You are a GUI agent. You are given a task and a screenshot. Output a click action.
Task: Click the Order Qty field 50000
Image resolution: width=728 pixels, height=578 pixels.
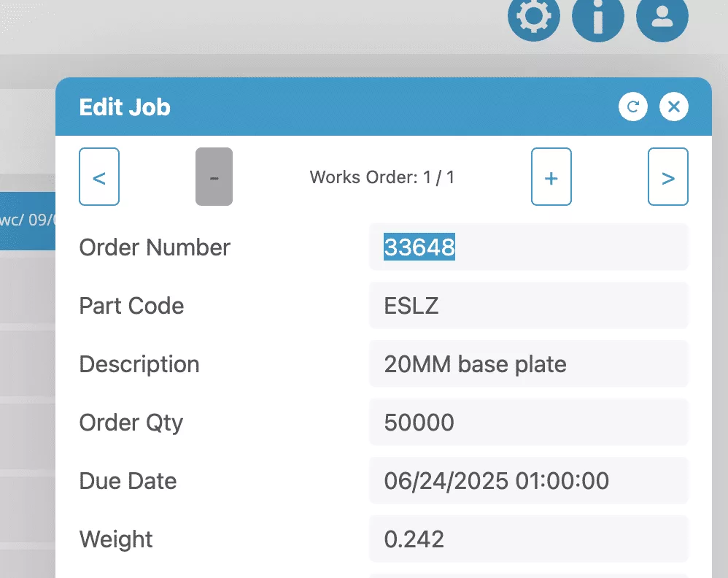528,423
